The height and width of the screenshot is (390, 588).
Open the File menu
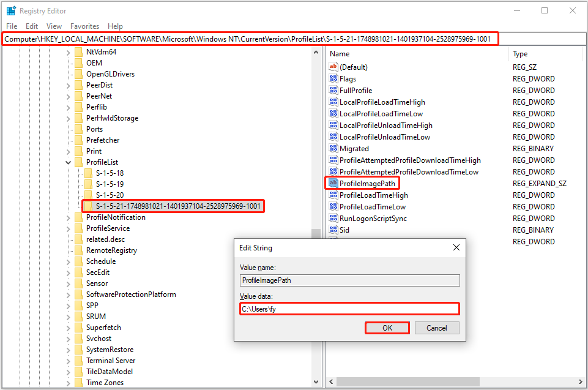(12, 26)
